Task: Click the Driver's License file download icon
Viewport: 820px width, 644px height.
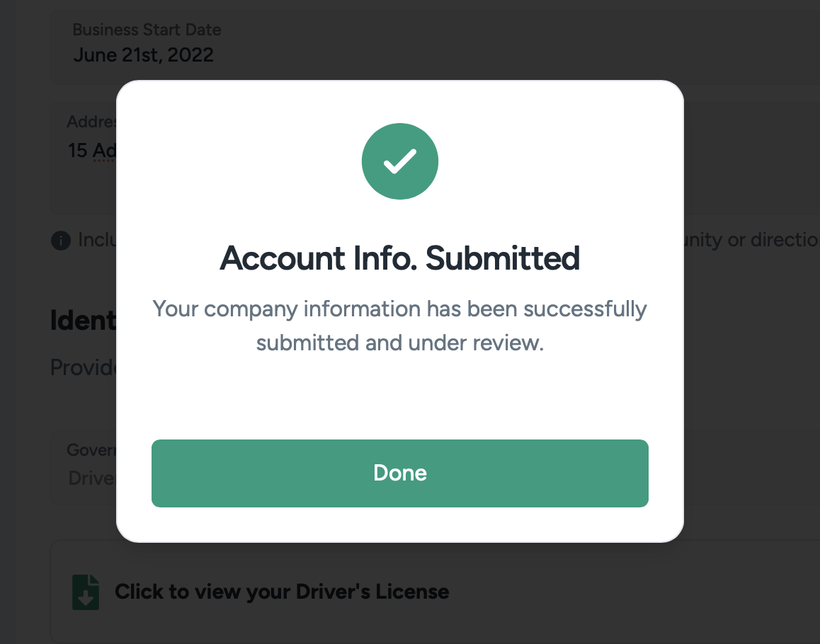Action: [x=86, y=592]
